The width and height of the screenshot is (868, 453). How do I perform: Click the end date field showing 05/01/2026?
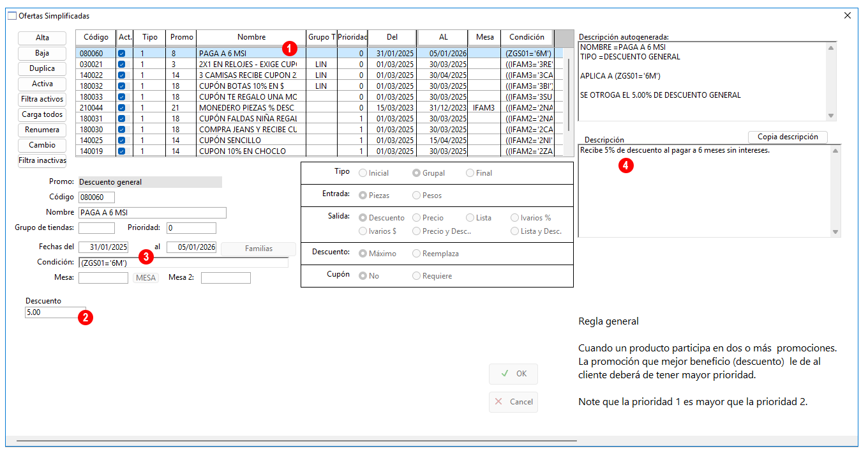pos(191,247)
